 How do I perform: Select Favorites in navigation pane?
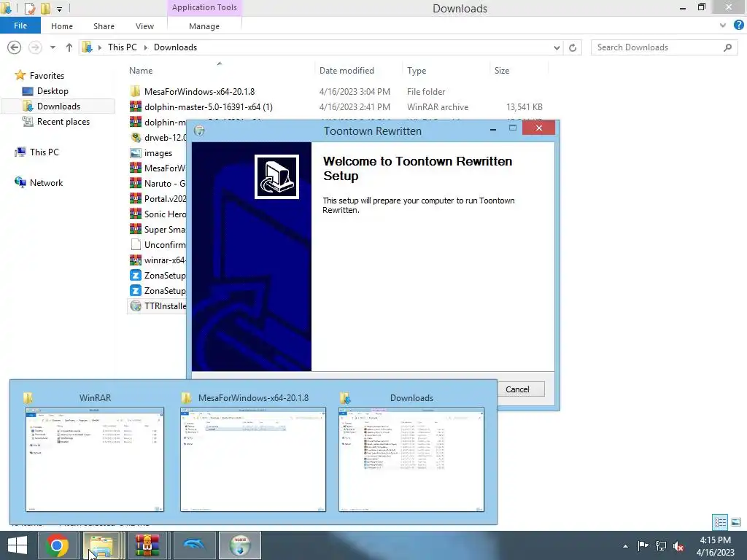47,75
